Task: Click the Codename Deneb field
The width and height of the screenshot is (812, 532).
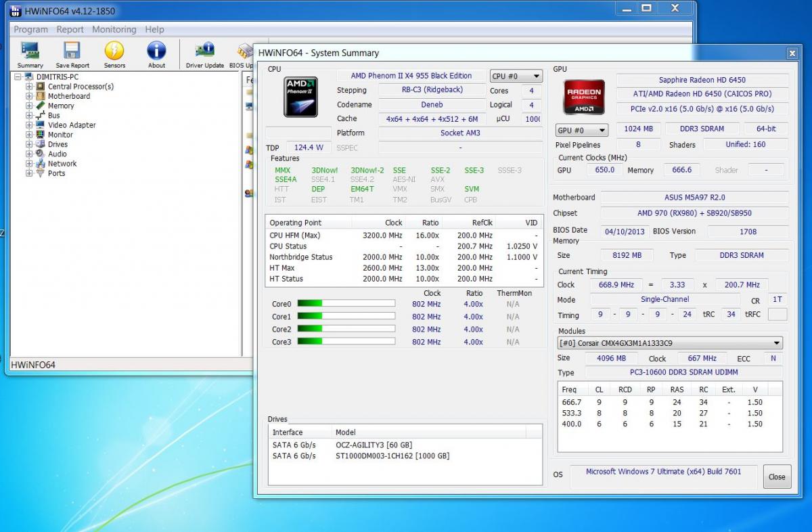Action: 432,105
